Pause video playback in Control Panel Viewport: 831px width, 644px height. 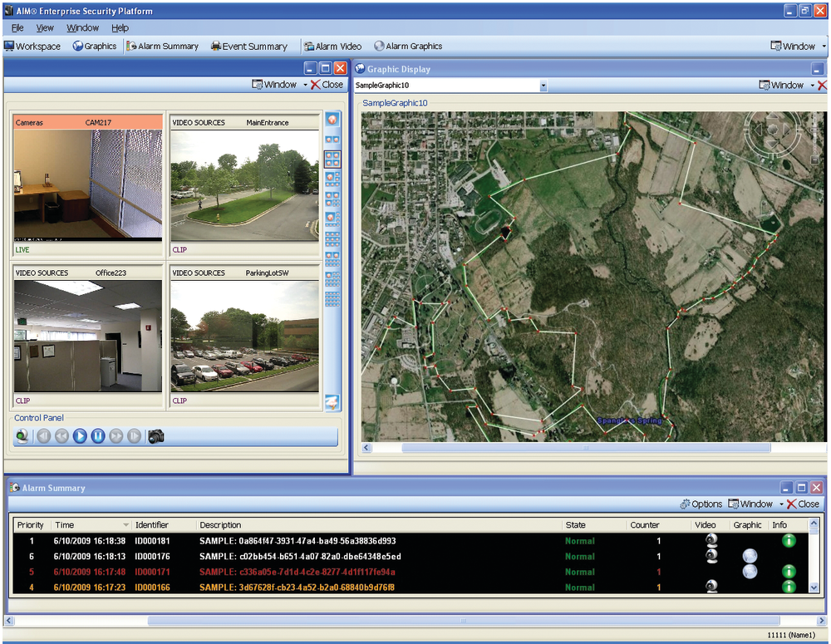coord(98,436)
